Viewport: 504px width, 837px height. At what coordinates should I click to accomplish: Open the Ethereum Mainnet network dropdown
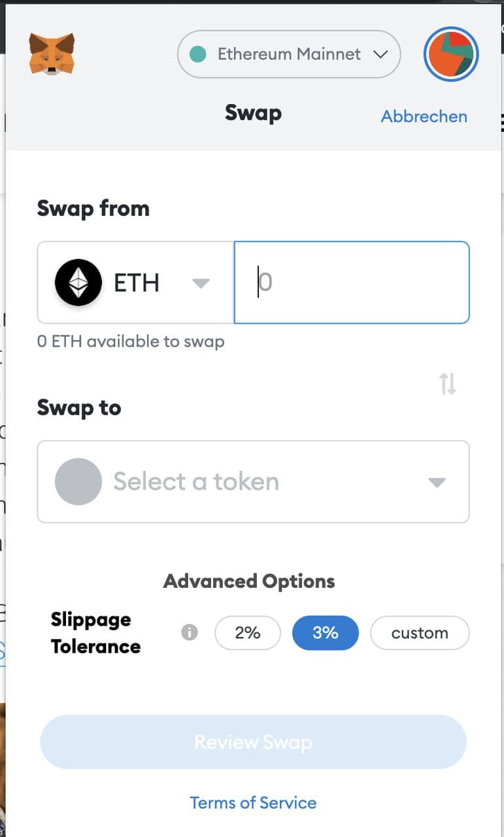coord(288,54)
